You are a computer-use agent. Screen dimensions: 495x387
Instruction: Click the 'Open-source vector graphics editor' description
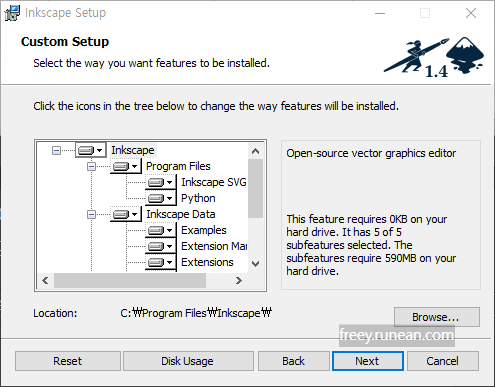click(371, 153)
